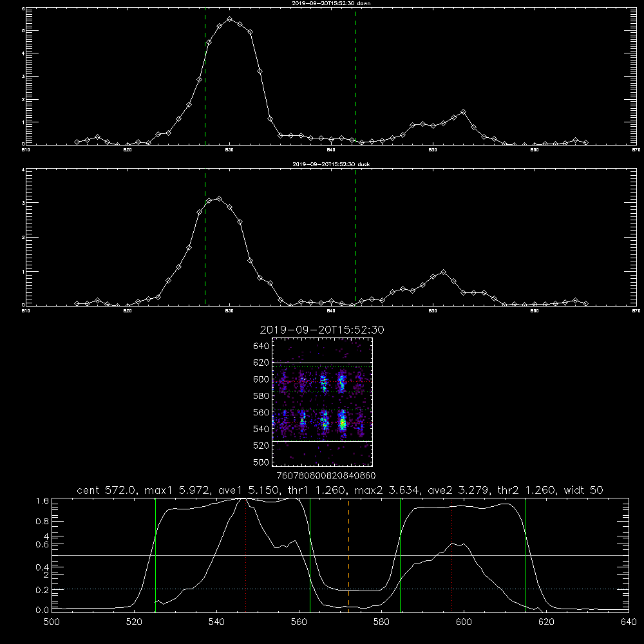Image resolution: width=644 pixels, height=644 pixels.
Task: Click the highest diamond point in dusk plot
Action: tap(220, 199)
